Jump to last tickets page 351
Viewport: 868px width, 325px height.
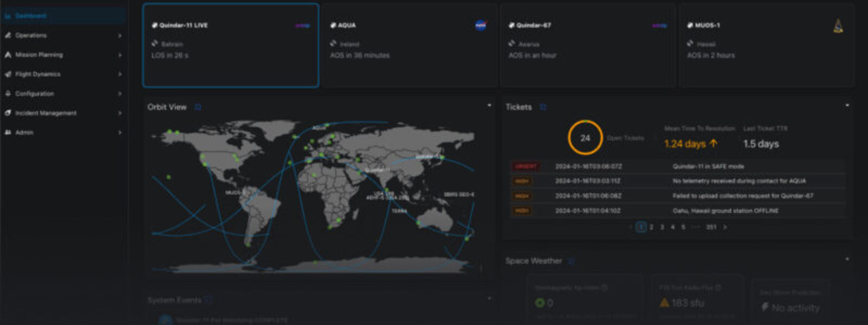pyautogui.click(x=711, y=227)
